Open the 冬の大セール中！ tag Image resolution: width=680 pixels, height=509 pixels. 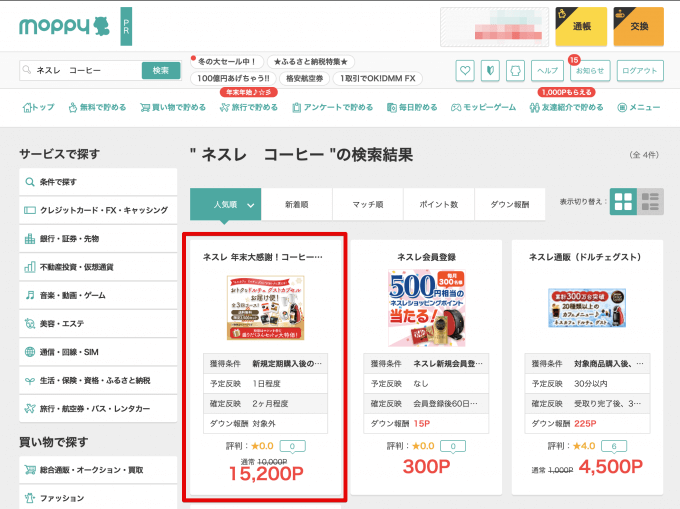pos(227,62)
